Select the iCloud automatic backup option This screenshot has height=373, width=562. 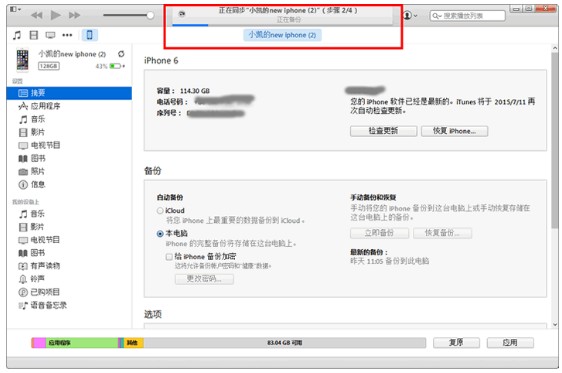160,211
